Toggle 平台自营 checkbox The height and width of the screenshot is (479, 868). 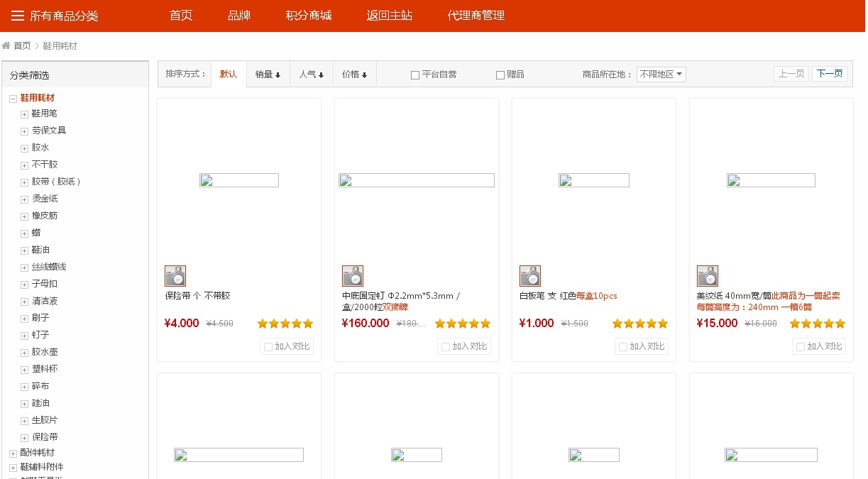point(415,75)
